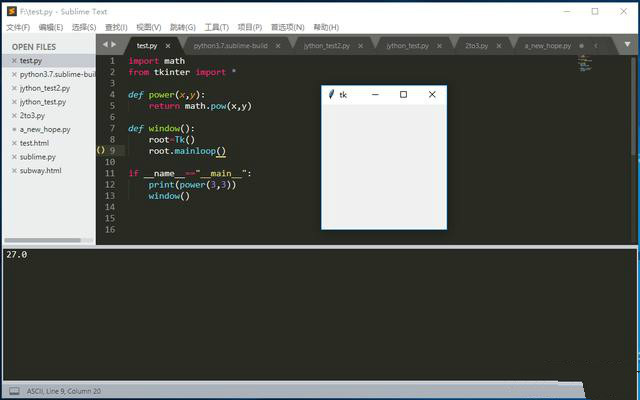This screenshot has height=400, width=640.
Task: Click the sidebar toggle icon in status bar
Action: 14,391
